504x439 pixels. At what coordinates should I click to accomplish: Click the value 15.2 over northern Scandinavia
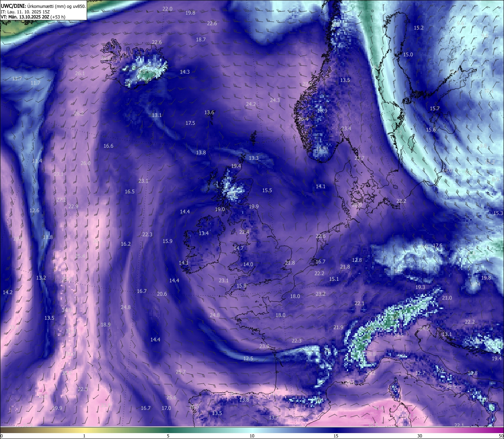[x=419, y=28]
